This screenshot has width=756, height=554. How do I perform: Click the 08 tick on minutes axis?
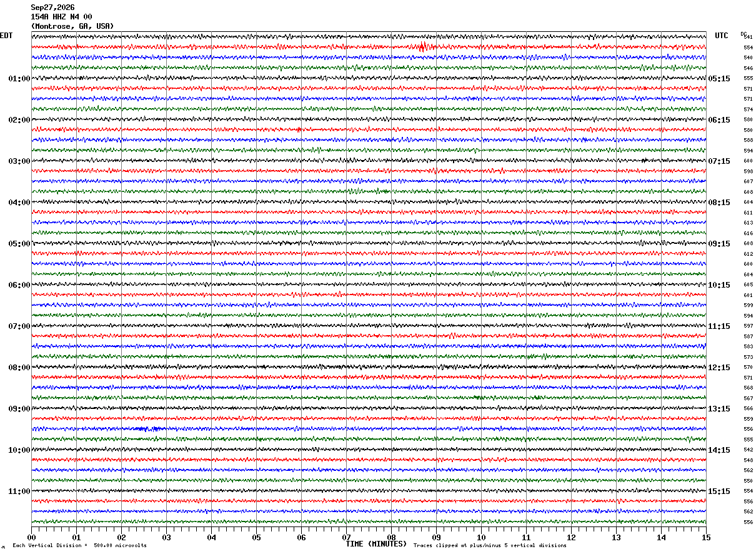coord(391,537)
